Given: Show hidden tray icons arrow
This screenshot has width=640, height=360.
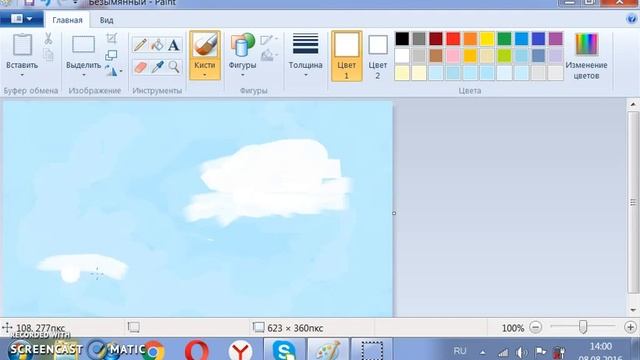Looking at the screenshot, I should (x=482, y=352).
